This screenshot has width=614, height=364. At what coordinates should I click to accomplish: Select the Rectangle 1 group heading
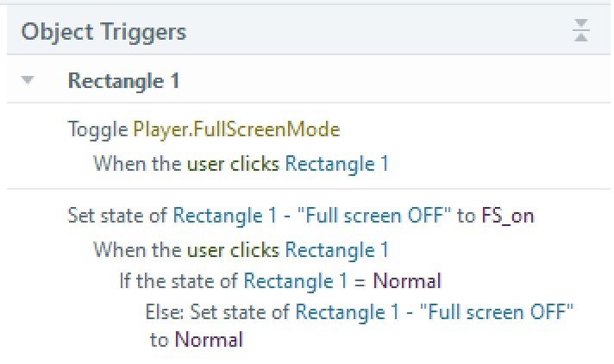pyautogui.click(x=122, y=81)
